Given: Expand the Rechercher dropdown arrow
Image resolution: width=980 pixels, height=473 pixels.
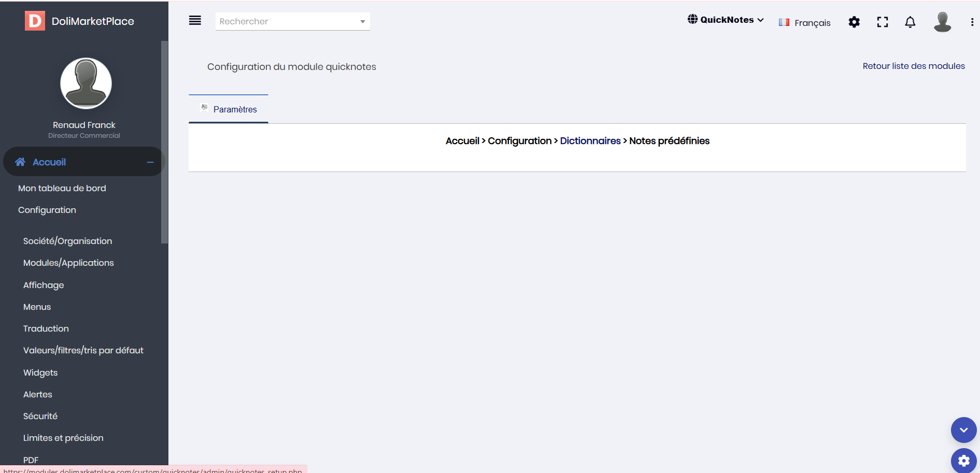Looking at the screenshot, I should pyautogui.click(x=363, y=21).
